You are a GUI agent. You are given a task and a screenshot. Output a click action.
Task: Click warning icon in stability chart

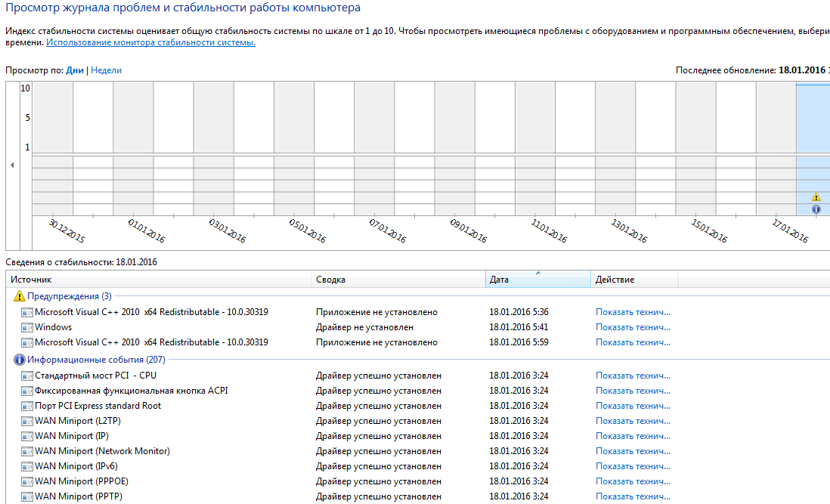pos(816,197)
